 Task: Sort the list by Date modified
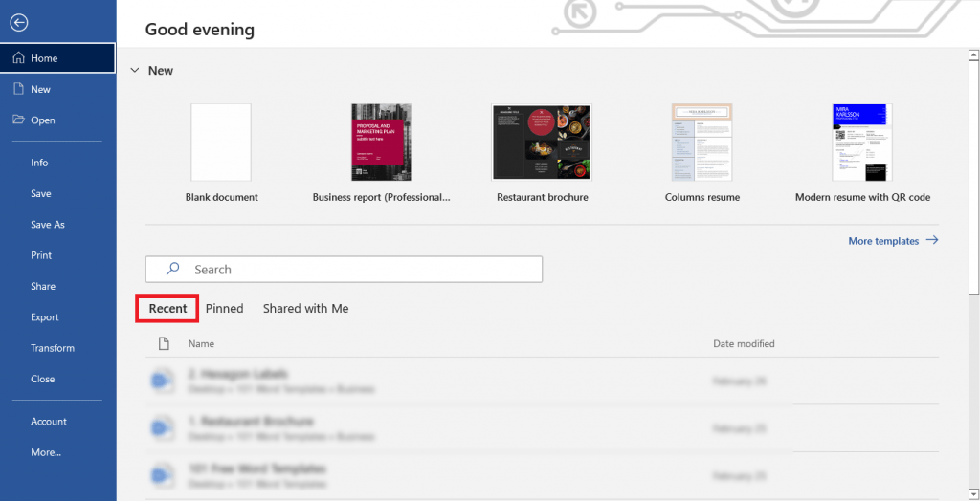pos(744,343)
